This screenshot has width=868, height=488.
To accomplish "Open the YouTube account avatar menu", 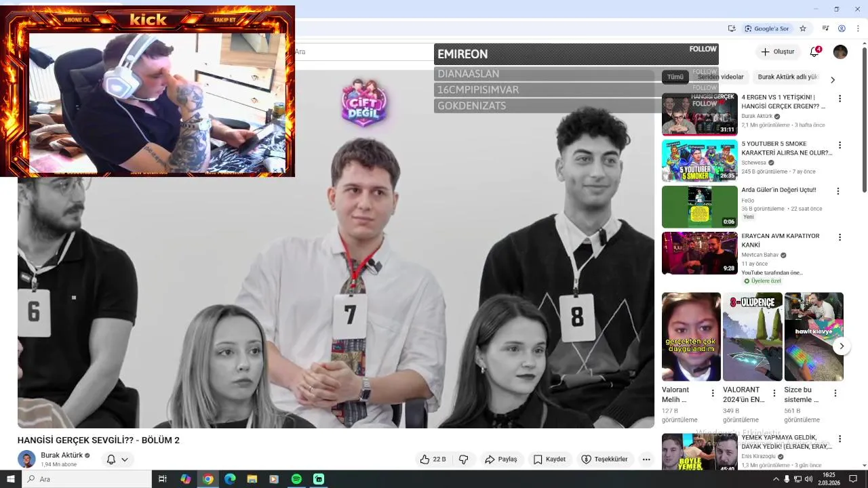I will (x=840, y=52).
